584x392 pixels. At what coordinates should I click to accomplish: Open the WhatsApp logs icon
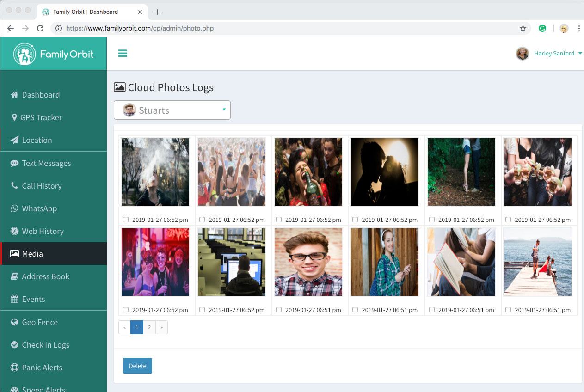tap(15, 208)
